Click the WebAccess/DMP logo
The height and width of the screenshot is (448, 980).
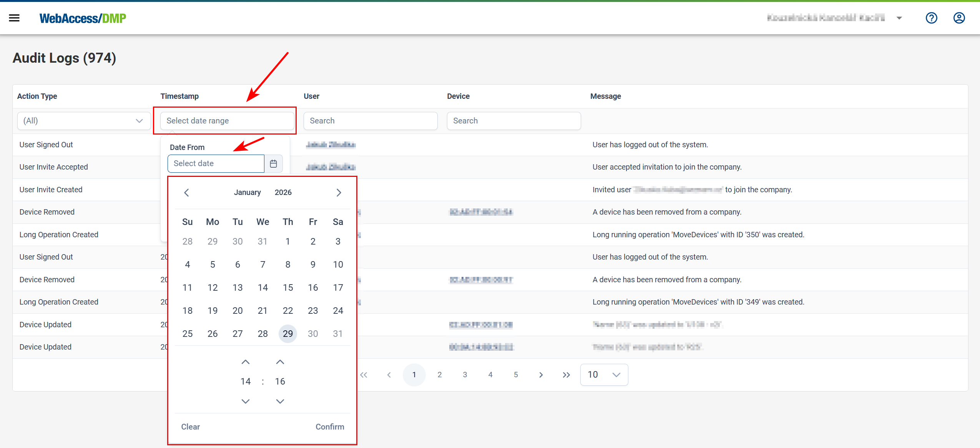tap(83, 18)
